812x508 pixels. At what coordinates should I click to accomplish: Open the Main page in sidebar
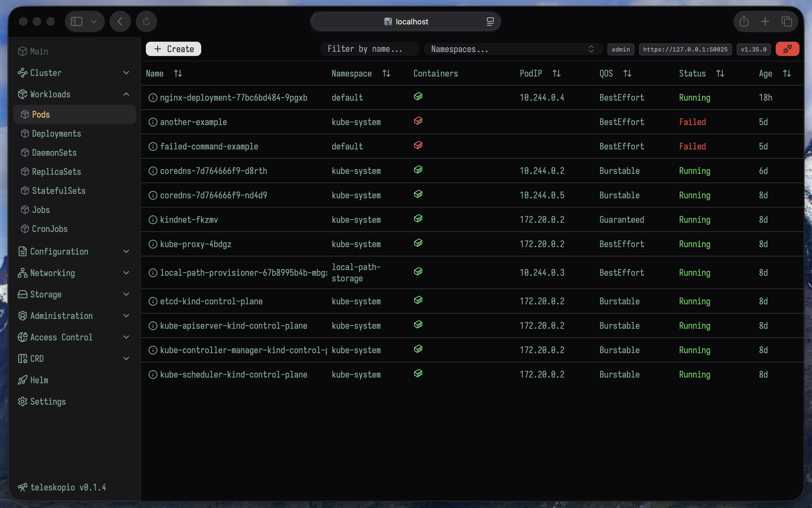[x=74, y=52]
